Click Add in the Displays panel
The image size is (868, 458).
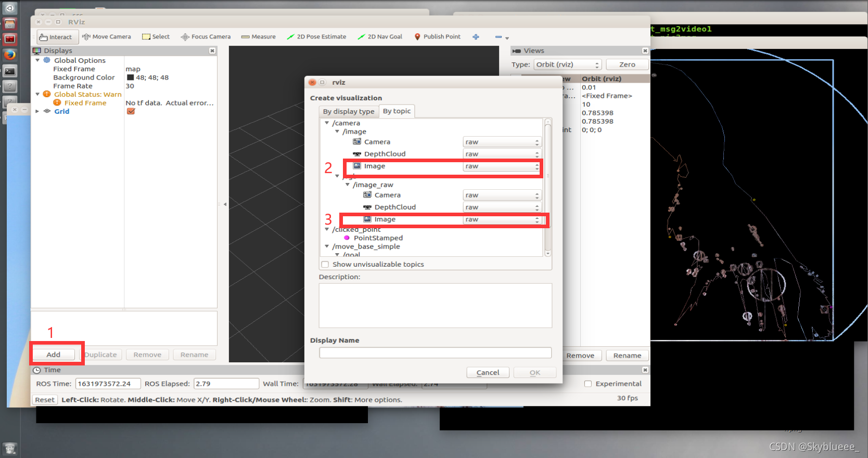click(54, 355)
